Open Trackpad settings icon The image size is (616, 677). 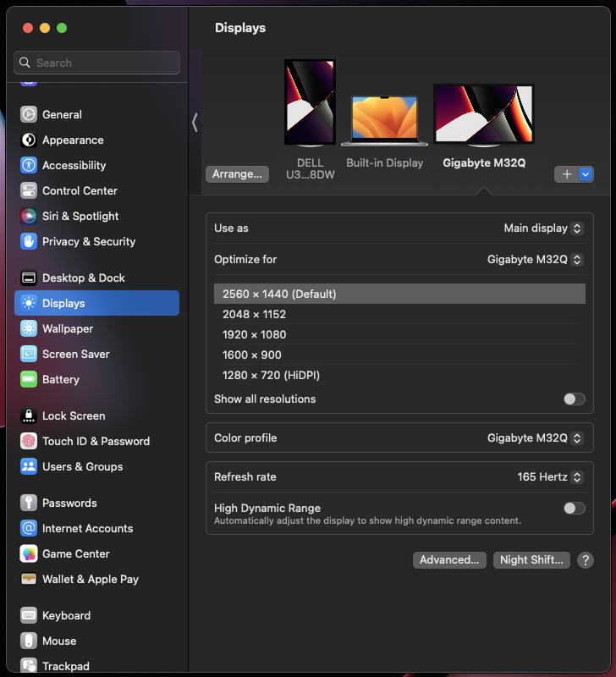tap(29, 665)
